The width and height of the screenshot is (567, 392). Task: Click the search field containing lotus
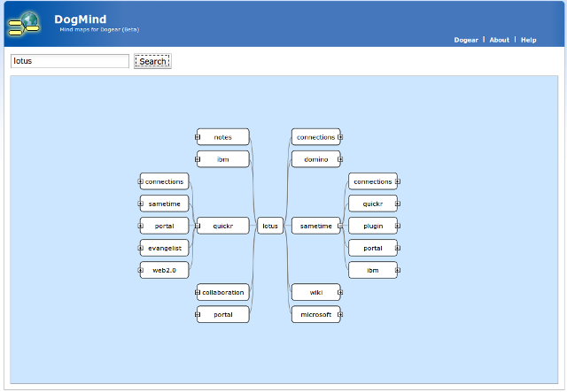click(70, 61)
